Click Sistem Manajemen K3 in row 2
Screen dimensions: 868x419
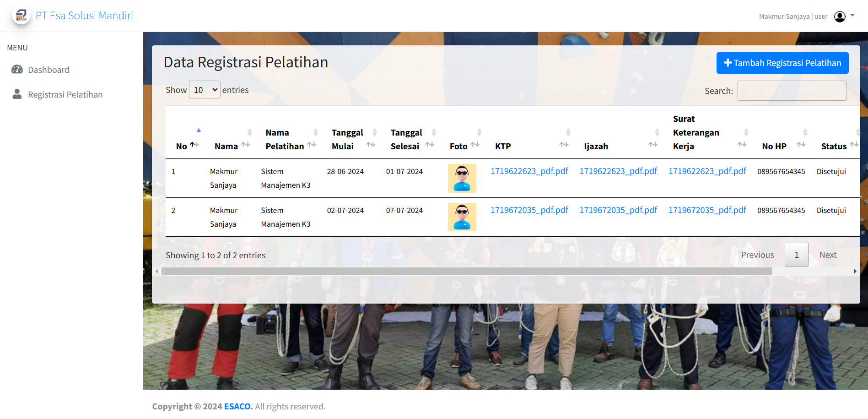(x=286, y=217)
